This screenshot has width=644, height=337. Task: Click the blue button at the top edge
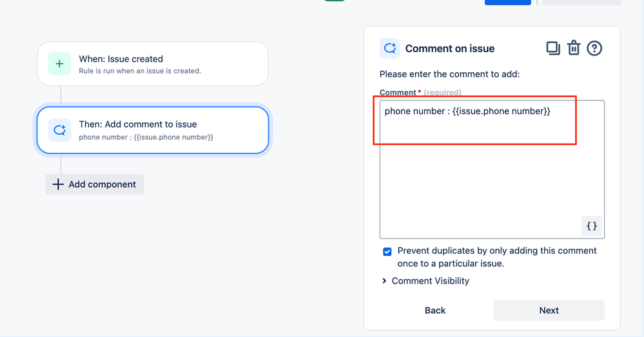(x=507, y=2)
